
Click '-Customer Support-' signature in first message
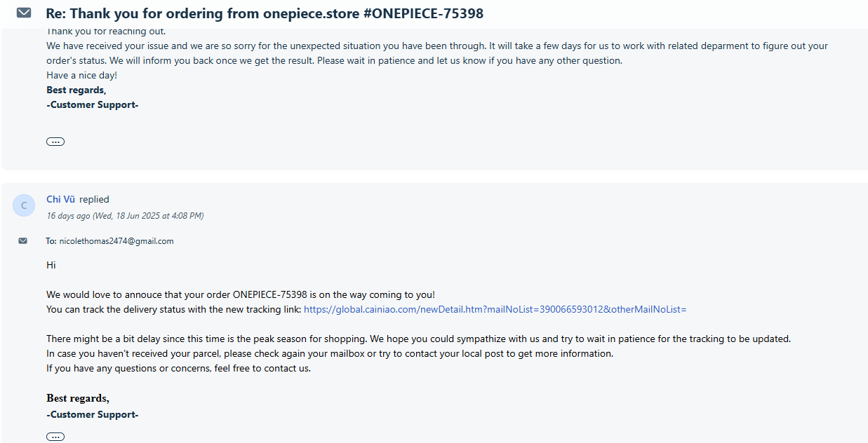coord(93,105)
